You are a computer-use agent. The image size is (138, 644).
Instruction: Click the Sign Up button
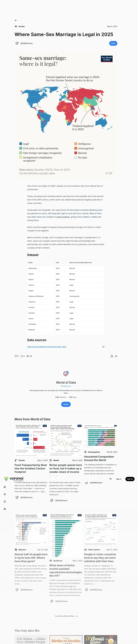coord(130,479)
